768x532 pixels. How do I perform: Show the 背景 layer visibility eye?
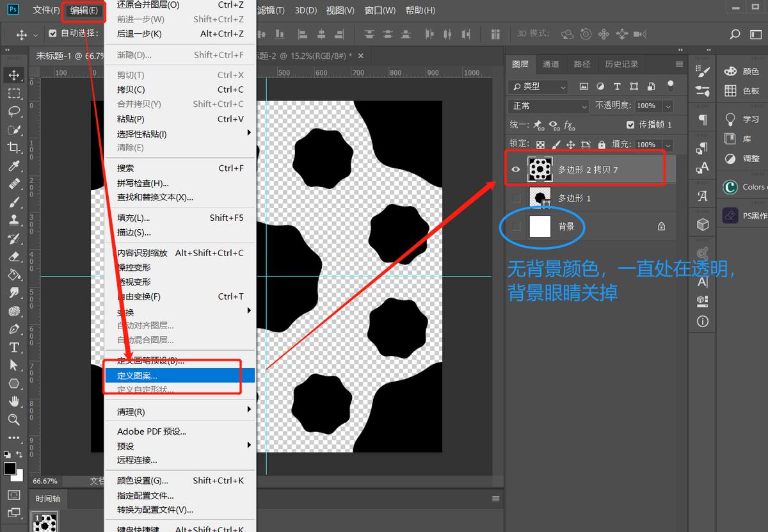[516, 227]
